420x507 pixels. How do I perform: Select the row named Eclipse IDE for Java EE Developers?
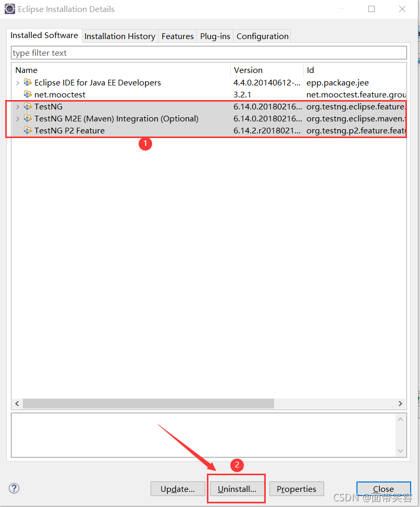(209, 82)
